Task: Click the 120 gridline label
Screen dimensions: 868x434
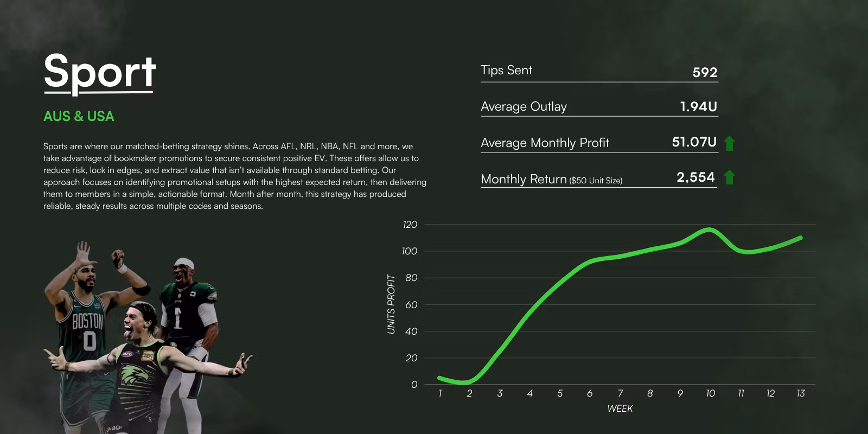Action: pos(410,225)
